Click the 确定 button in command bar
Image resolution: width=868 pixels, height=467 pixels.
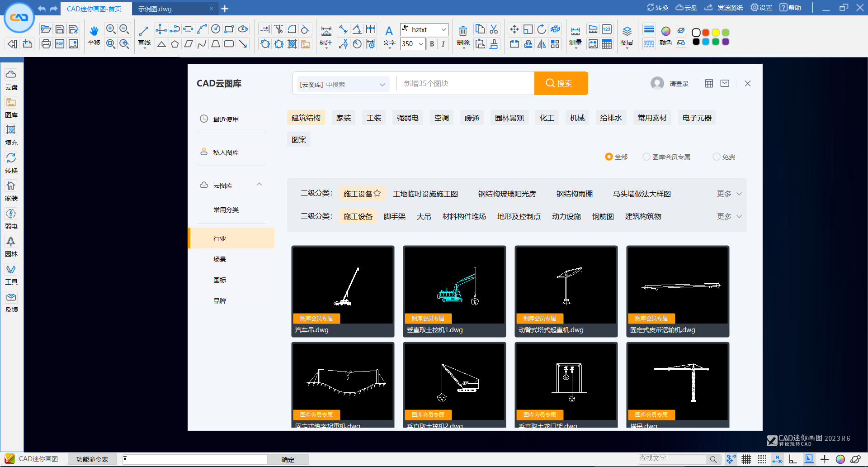click(x=288, y=460)
